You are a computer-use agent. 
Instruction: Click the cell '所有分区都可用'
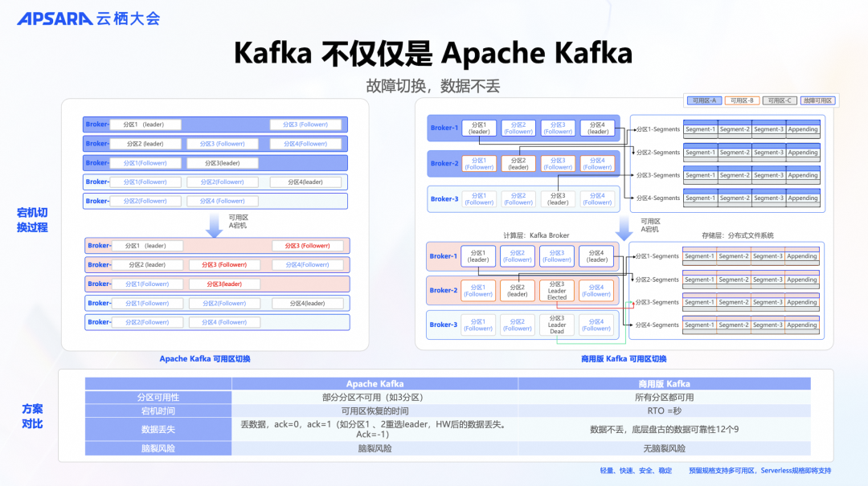point(665,398)
